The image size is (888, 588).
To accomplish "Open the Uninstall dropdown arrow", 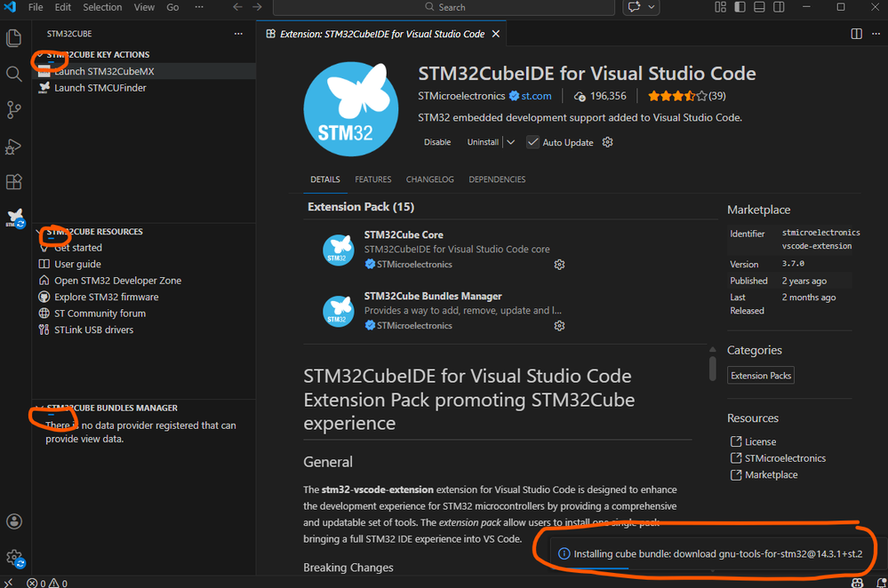I will [511, 142].
